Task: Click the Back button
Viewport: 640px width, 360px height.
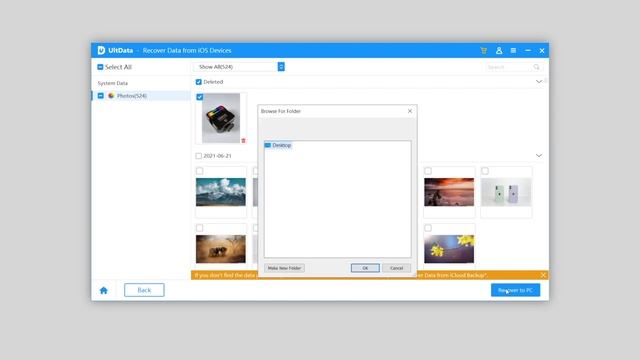Action: pos(144,290)
